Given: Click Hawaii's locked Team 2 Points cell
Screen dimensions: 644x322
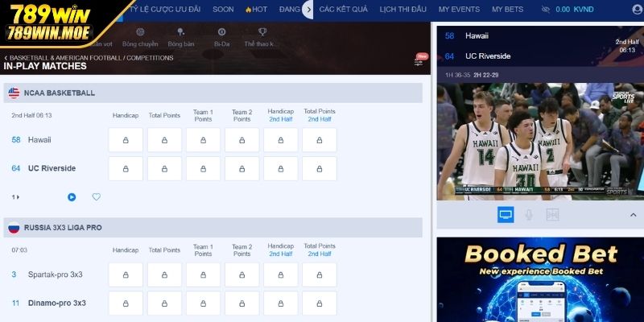Looking at the screenshot, I should 242,140.
